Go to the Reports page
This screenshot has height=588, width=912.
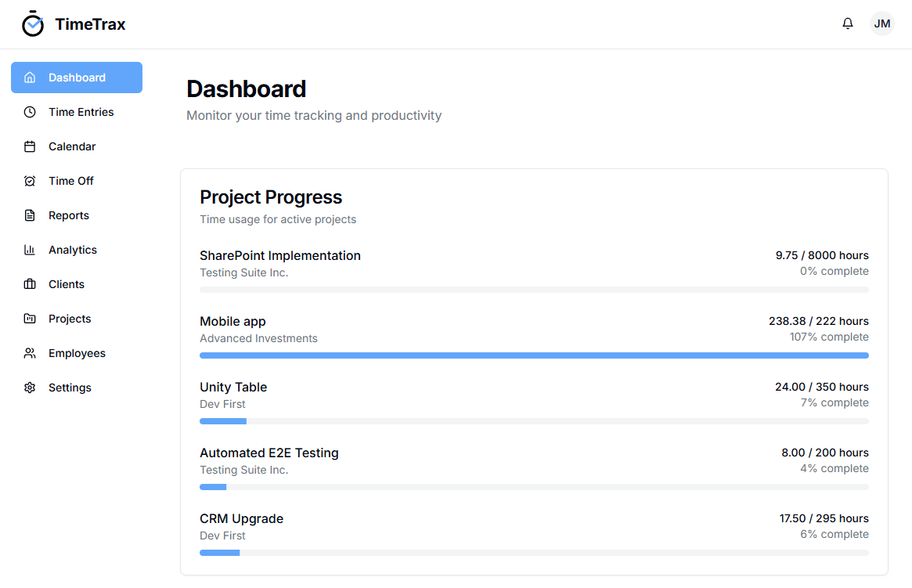(x=77, y=215)
